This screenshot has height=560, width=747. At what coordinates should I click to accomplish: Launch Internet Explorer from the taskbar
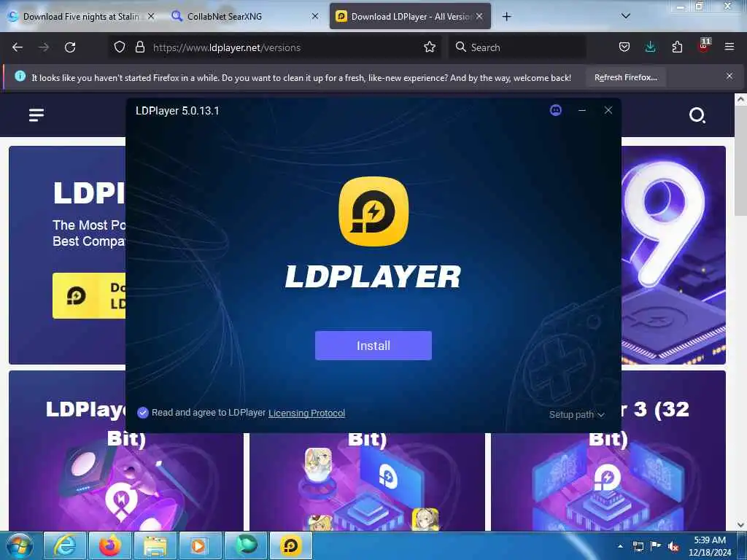(x=65, y=545)
